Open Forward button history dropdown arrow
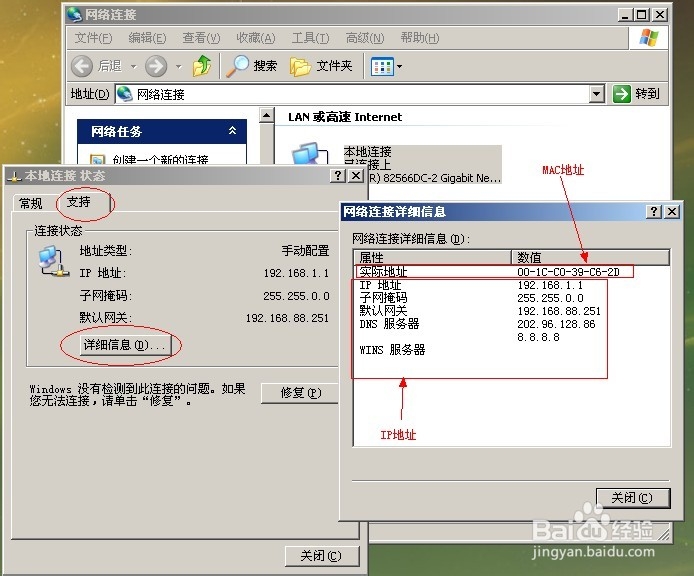Viewport: 694px width, 576px height. (179, 66)
